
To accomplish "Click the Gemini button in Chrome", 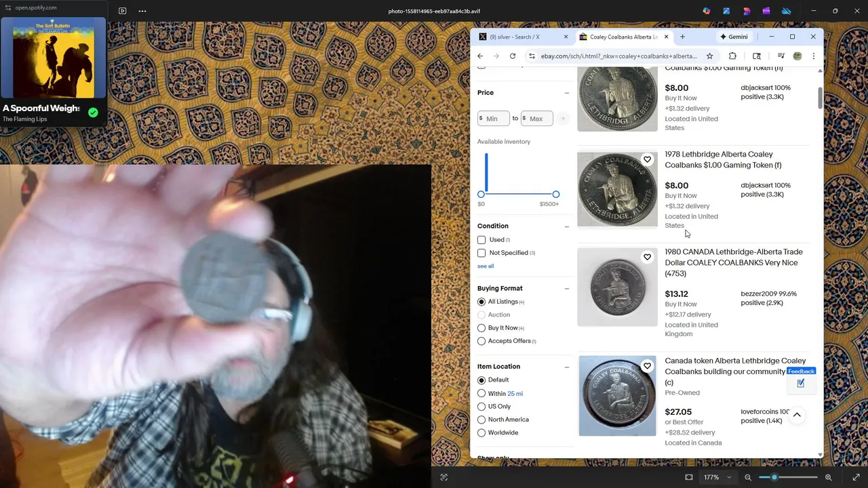I will pos(734,37).
